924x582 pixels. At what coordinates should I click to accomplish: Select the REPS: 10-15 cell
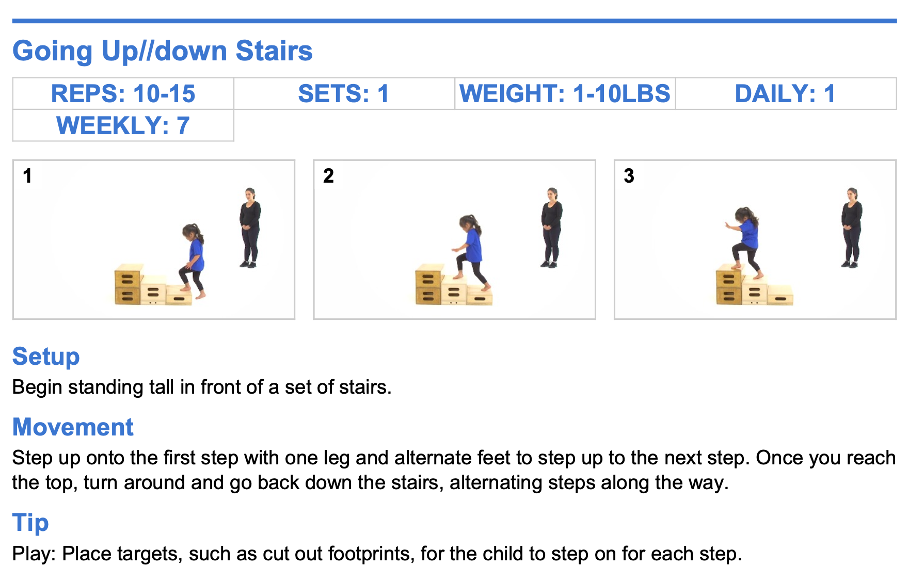click(123, 94)
